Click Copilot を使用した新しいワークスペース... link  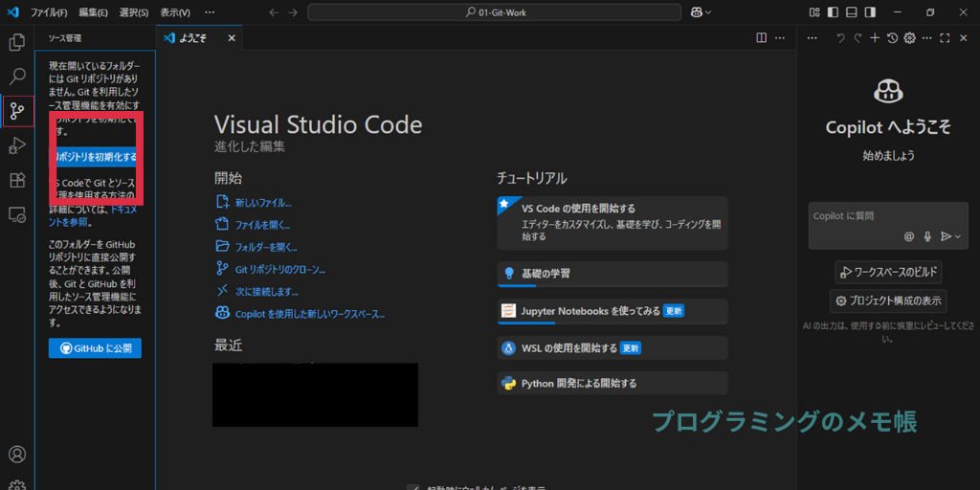point(309,314)
